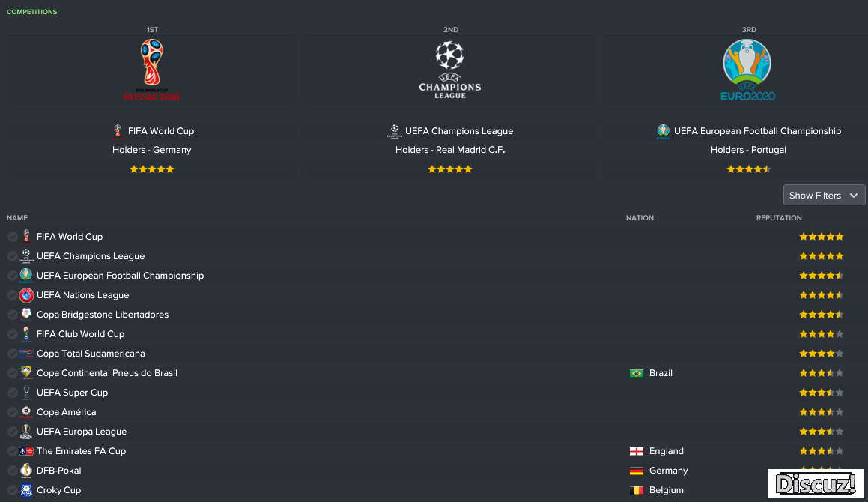This screenshot has width=868, height=502.
Task: Click Copa Bridgestone Libertadores row icon
Action: point(26,315)
